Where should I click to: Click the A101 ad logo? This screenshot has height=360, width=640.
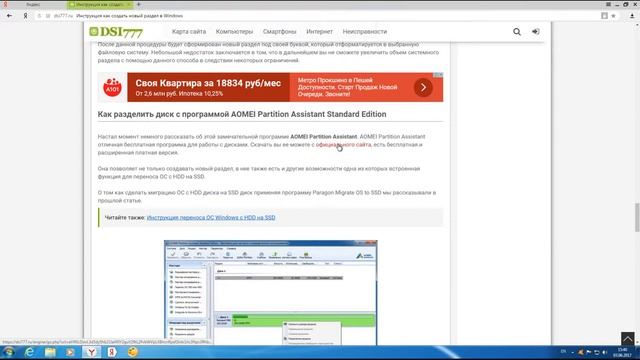click(x=112, y=87)
